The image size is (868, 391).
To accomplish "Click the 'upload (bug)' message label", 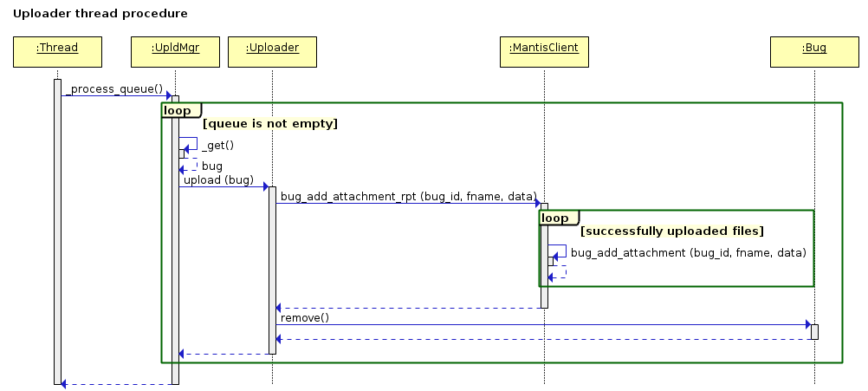I will pyautogui.click(x=218, y=180).
